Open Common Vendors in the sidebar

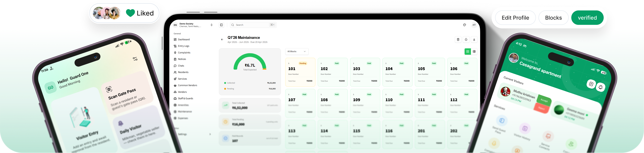185,85
